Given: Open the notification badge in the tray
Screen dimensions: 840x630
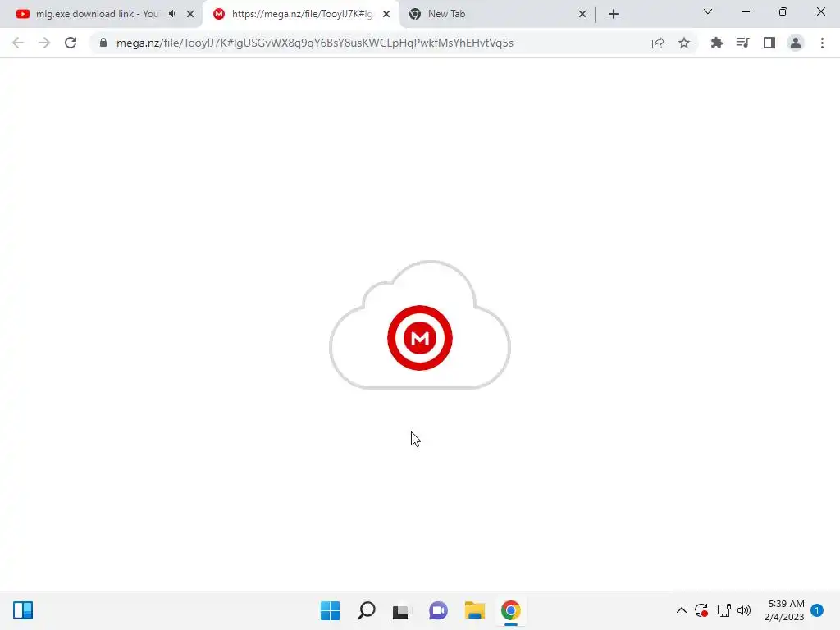Looking at the screenshot, I should (817, 610).
